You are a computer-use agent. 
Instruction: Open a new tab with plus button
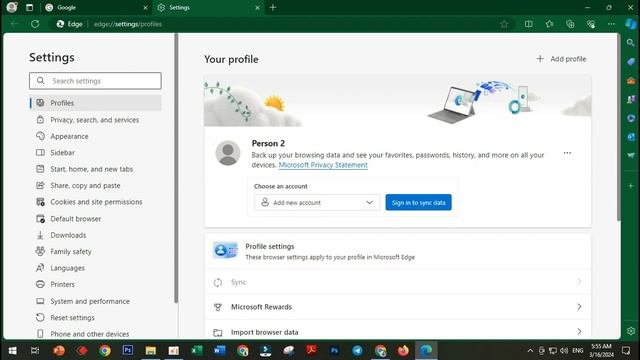[x=273, y=7]
